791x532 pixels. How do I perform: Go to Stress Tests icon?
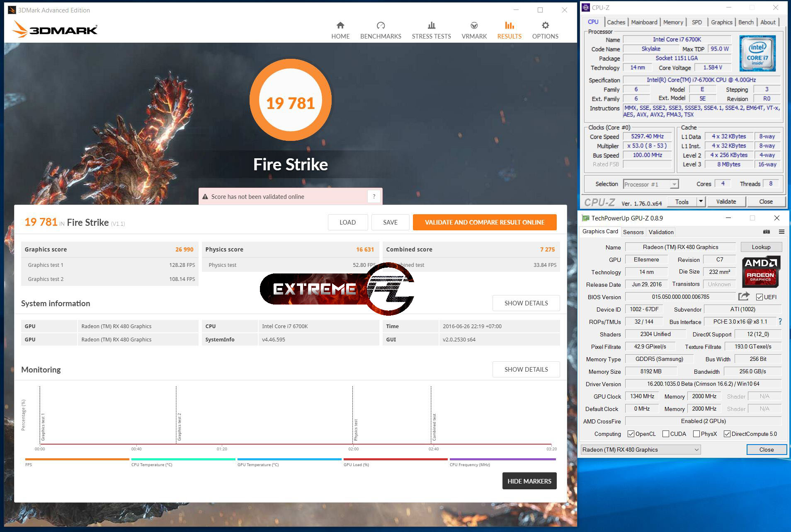click(x=431, y=26)
